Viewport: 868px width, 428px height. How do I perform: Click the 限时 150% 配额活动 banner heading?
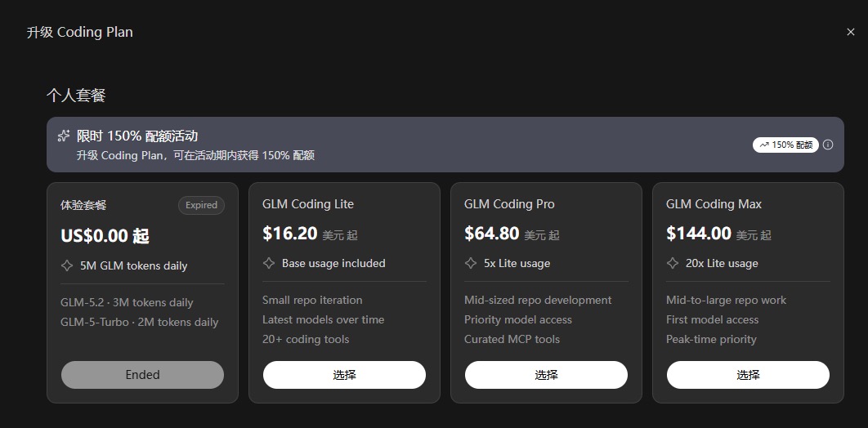(137, 136)
